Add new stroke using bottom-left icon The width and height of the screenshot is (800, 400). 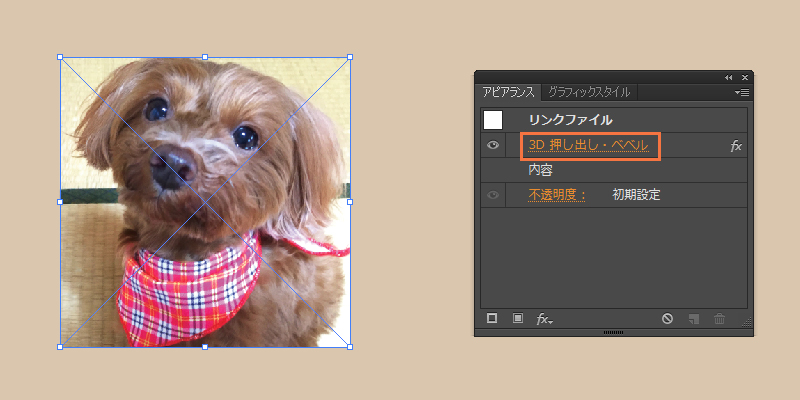(x=492, y=318)
